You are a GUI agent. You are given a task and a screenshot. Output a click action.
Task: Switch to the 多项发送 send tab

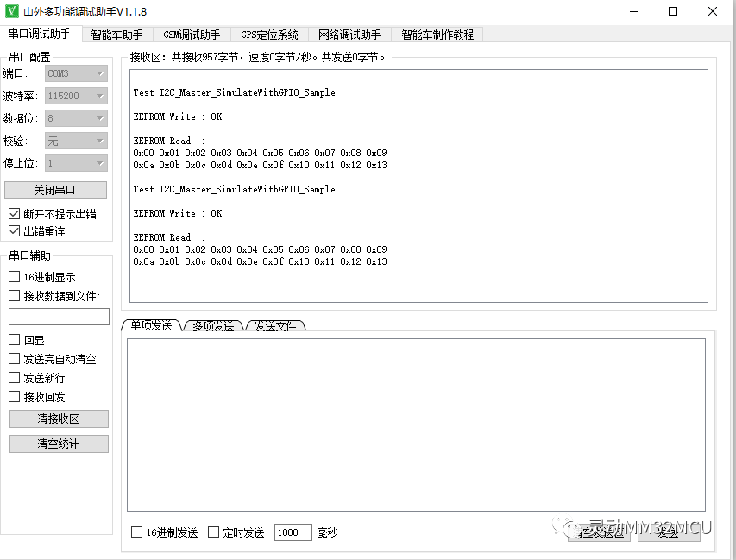[213, 326]
